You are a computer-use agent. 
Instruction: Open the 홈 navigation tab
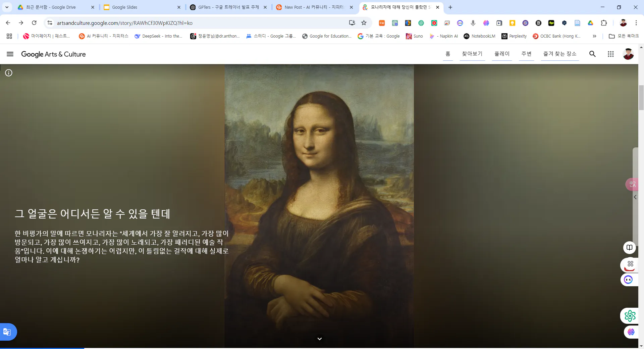[448, 54]
